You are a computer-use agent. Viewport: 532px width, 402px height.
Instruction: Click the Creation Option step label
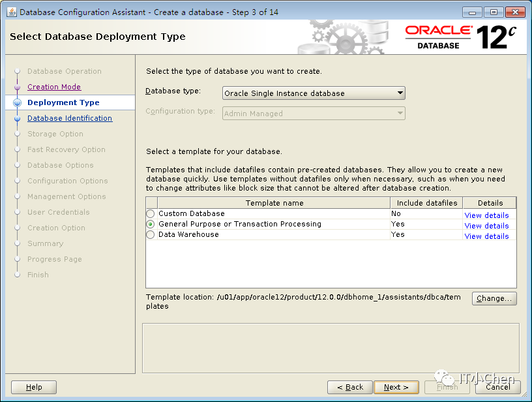tap(56, 228)
